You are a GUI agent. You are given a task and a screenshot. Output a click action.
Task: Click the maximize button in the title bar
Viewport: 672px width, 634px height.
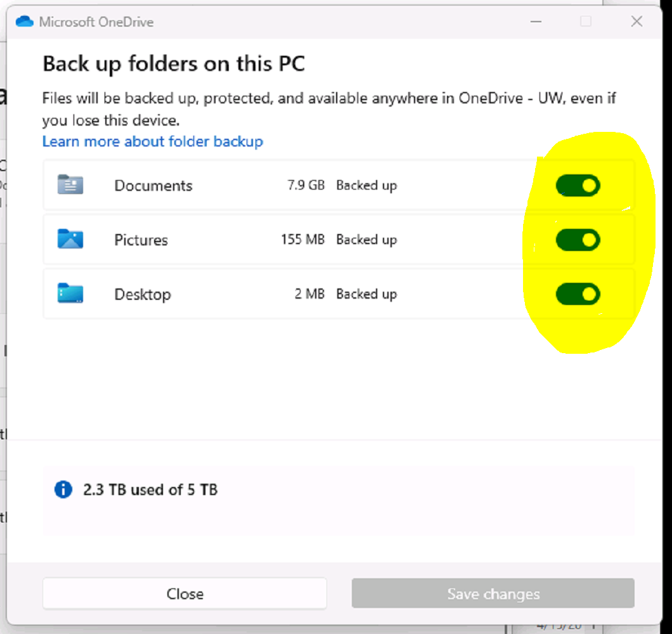coord(586,22)
